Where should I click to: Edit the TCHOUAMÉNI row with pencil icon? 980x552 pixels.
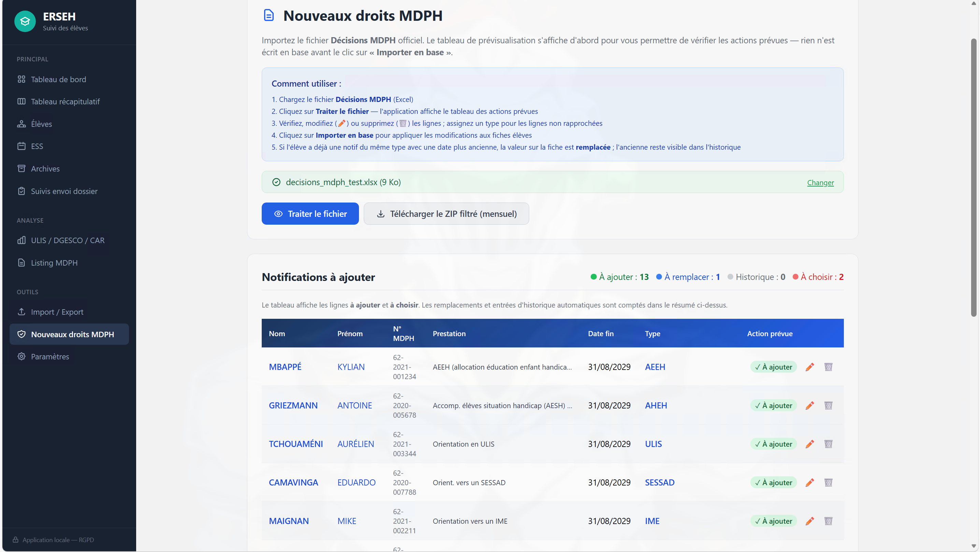click(810, 444)
